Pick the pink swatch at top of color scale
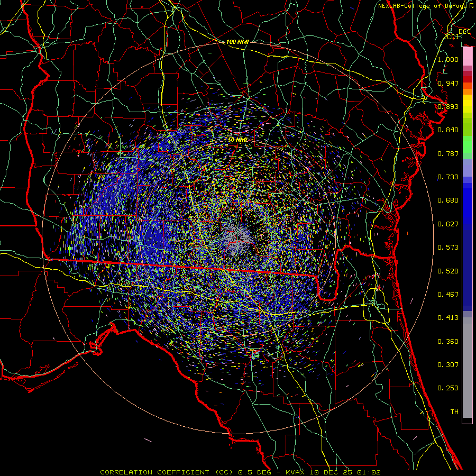Image resolution: width=476 pixels, height=476 pixels. 467,56
